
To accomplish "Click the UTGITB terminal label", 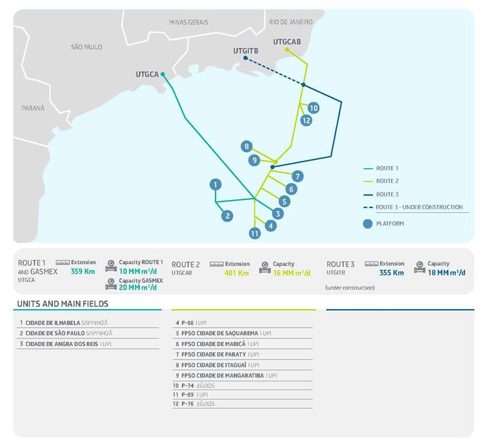I will 246,50.
